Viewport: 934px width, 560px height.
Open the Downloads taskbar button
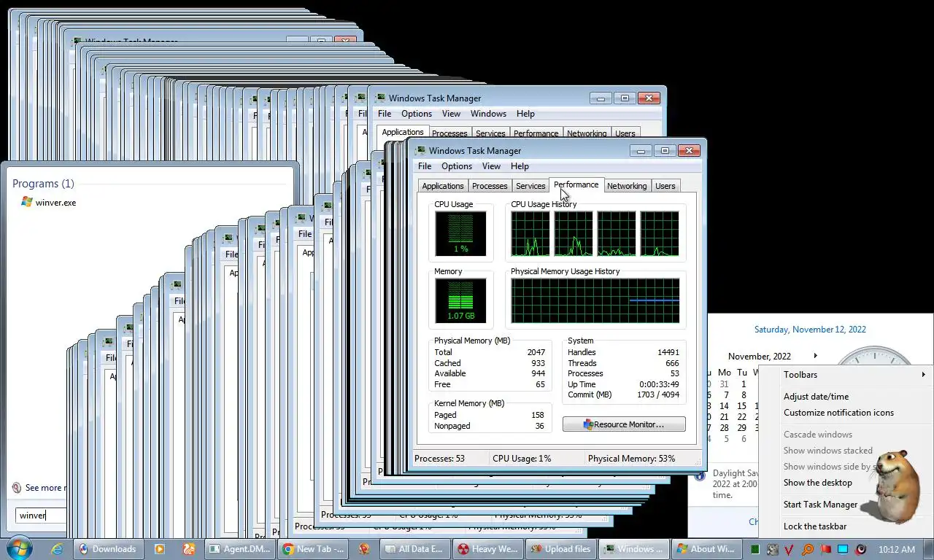coord(107,549)
